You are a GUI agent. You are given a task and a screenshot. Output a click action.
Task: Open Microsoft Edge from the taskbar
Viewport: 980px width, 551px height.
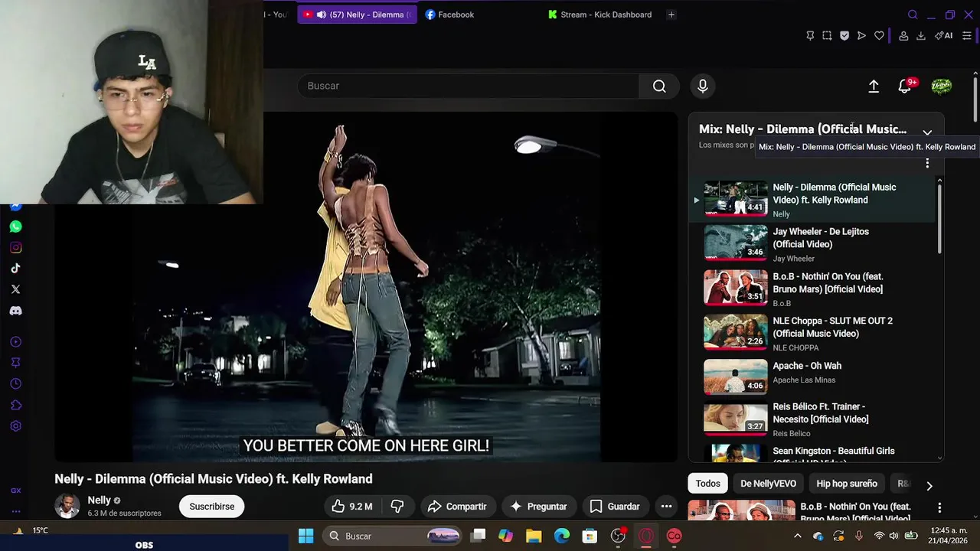click(562, 536)
